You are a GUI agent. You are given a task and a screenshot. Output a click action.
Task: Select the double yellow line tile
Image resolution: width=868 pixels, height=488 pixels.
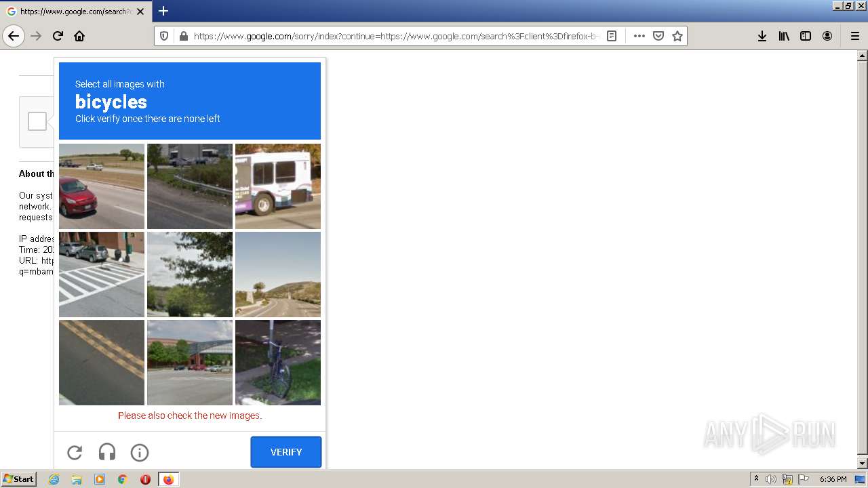(x=102, y=363)
